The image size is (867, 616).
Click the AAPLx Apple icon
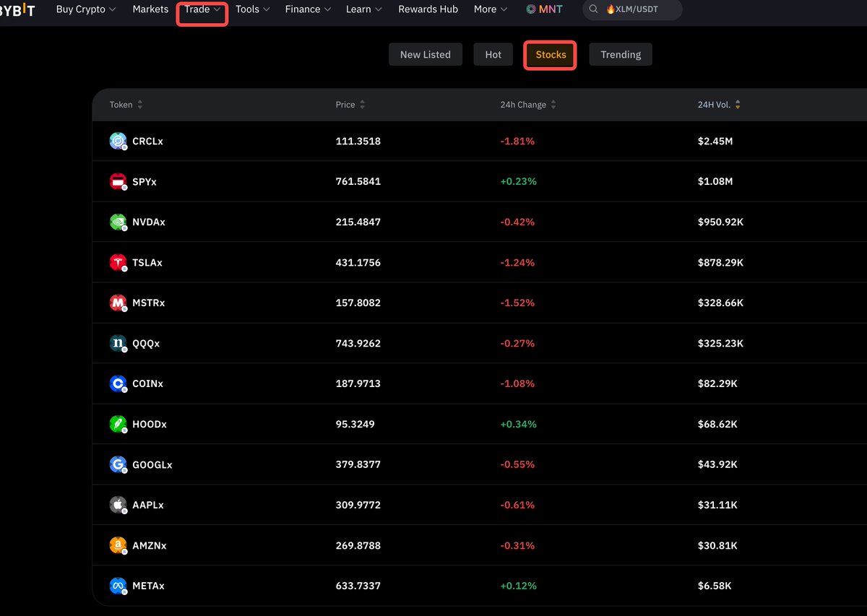point(118,505)
